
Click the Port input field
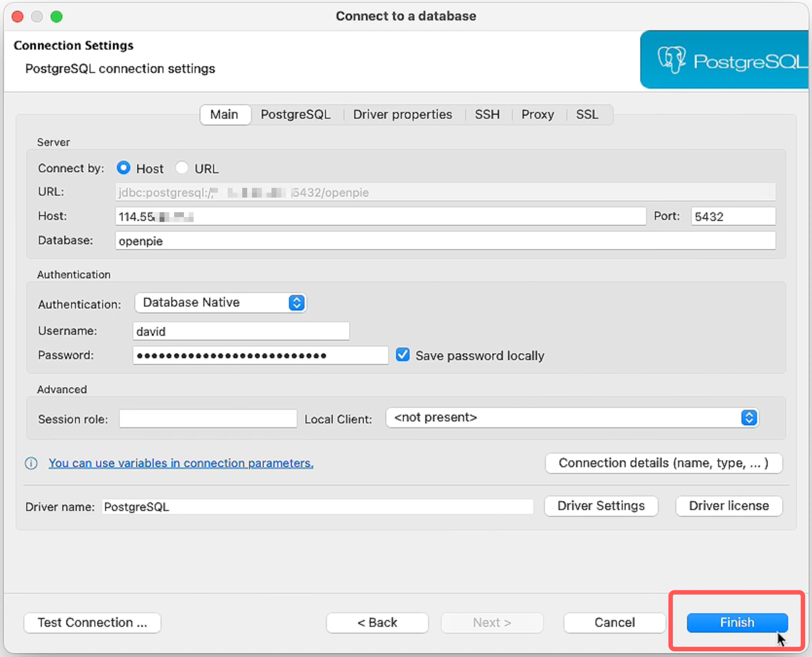[733, 217]
